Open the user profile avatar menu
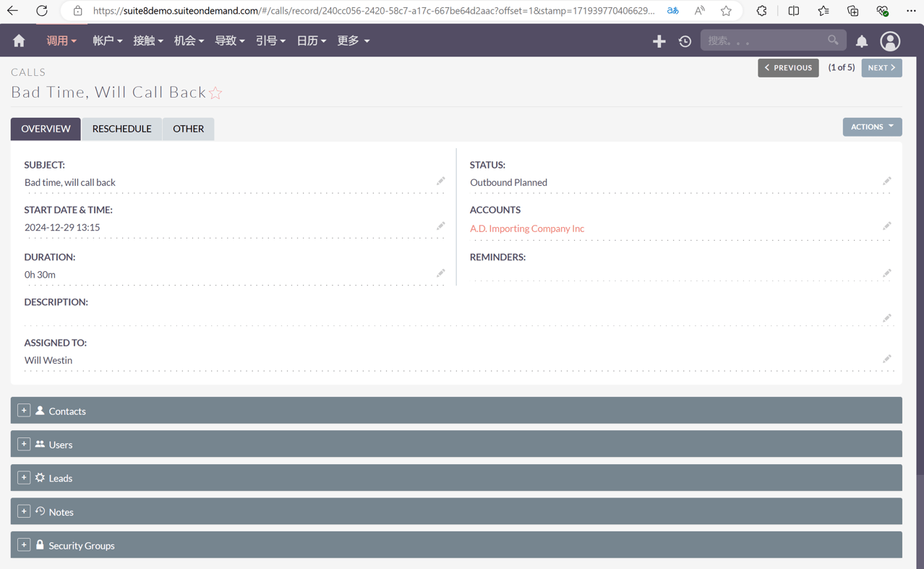This screenshot has height=569, width=924. pyautogui.click(x=890, y=41)
